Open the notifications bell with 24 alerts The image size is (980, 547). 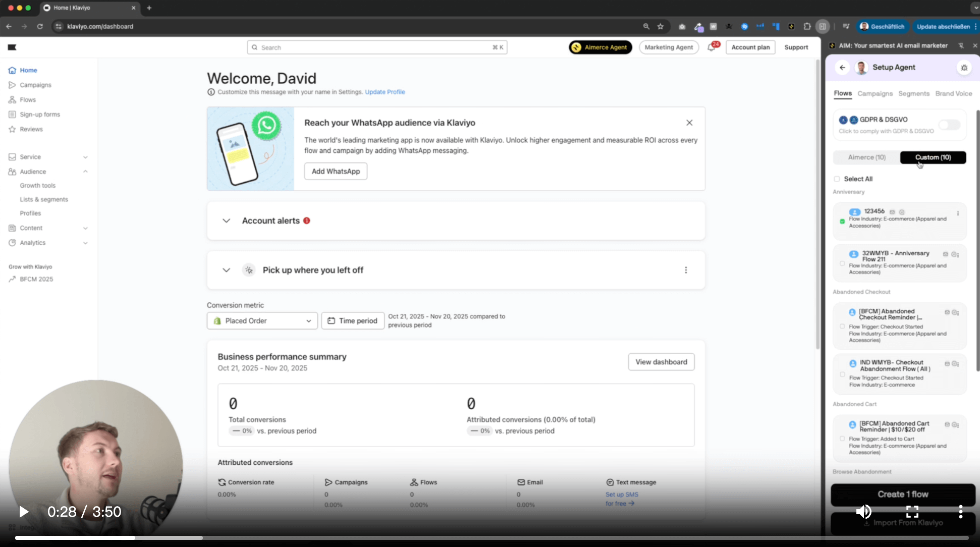pyautogui.click(x=712, y=47)
